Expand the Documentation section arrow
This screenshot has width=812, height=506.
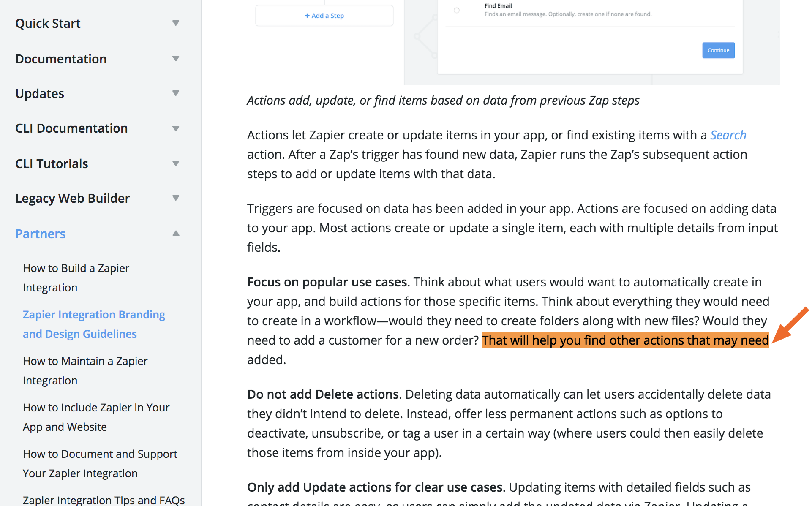[176, 59]
